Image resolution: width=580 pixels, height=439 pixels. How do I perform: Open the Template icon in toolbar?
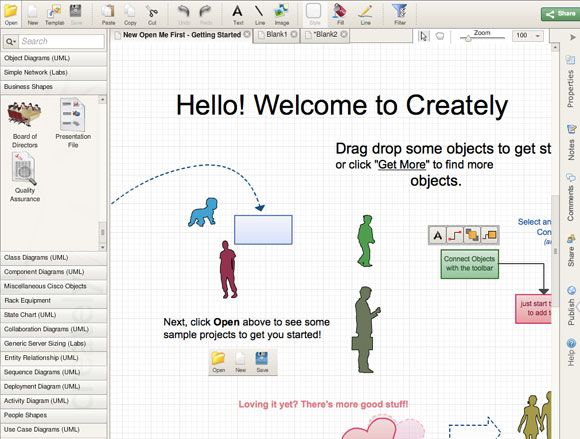(x=54, y=14)
